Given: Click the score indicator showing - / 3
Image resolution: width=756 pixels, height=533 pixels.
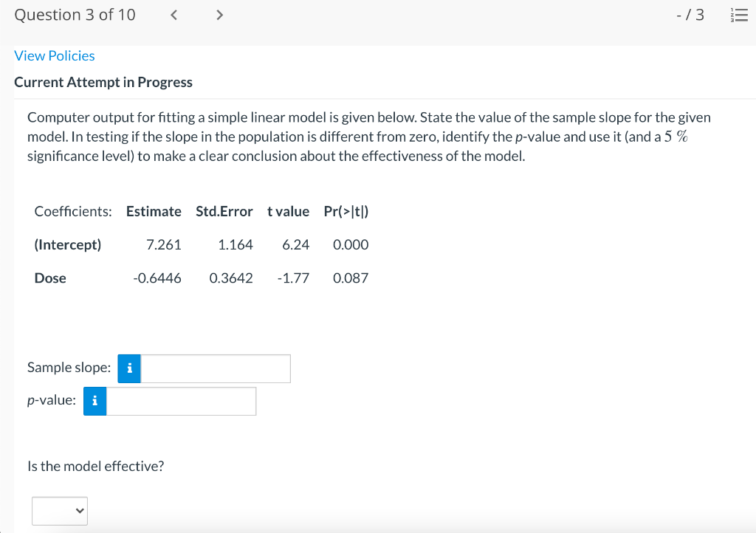Looking at the screenshot, I should (x=690, y=14).
